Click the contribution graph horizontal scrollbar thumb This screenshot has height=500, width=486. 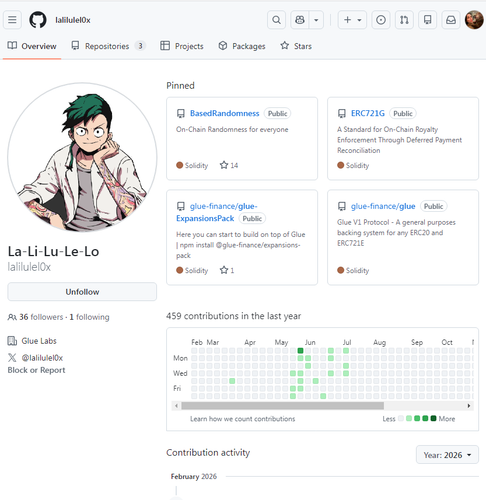click(x=282, y=406)
